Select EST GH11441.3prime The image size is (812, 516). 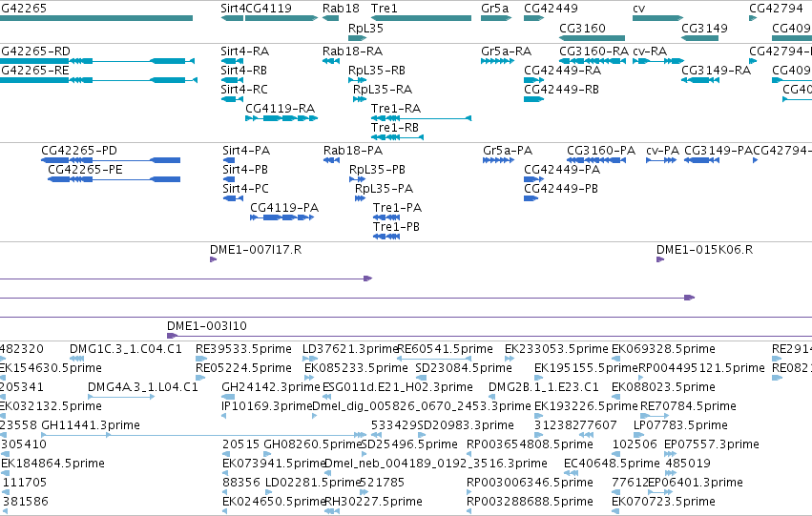(203, 435)
